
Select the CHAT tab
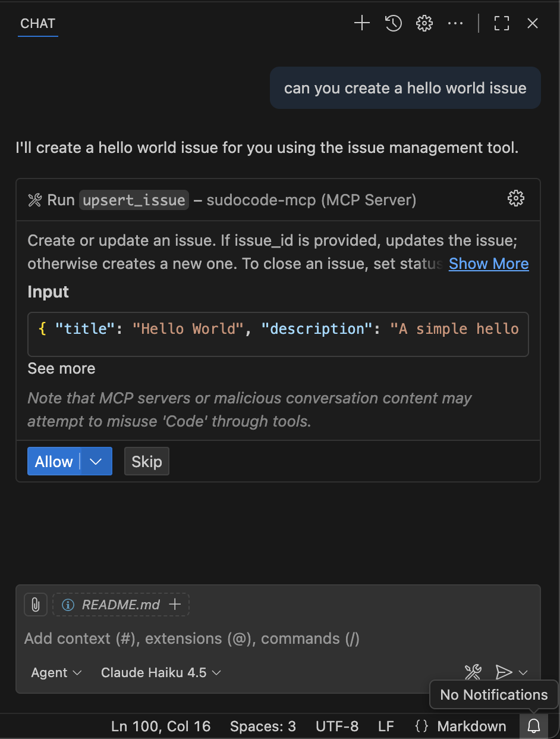click(37, 24)
